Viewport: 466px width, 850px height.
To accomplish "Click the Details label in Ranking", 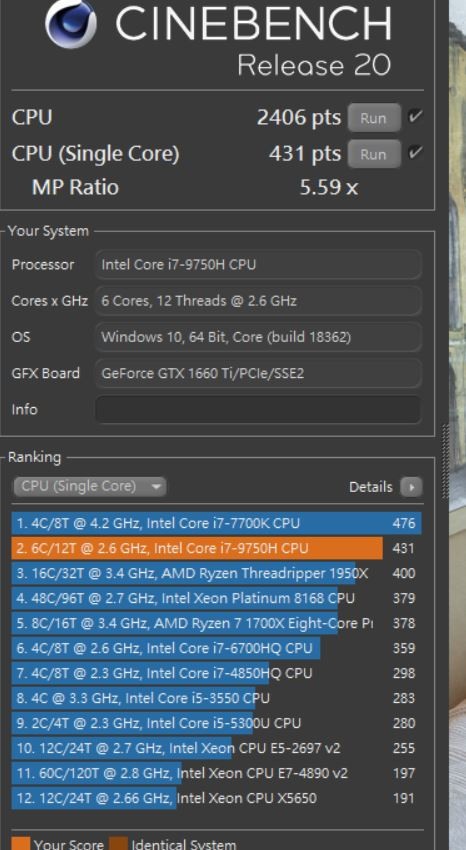I will click(x=371, y=487).
